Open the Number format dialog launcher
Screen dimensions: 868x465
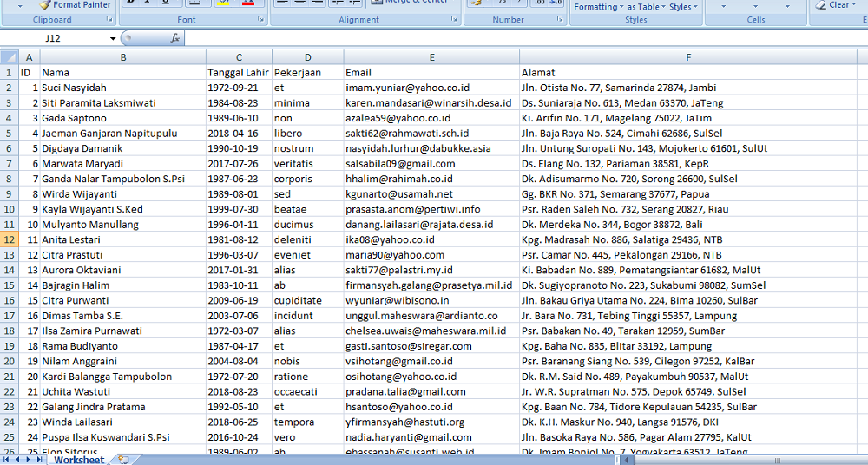pos(556,19)
